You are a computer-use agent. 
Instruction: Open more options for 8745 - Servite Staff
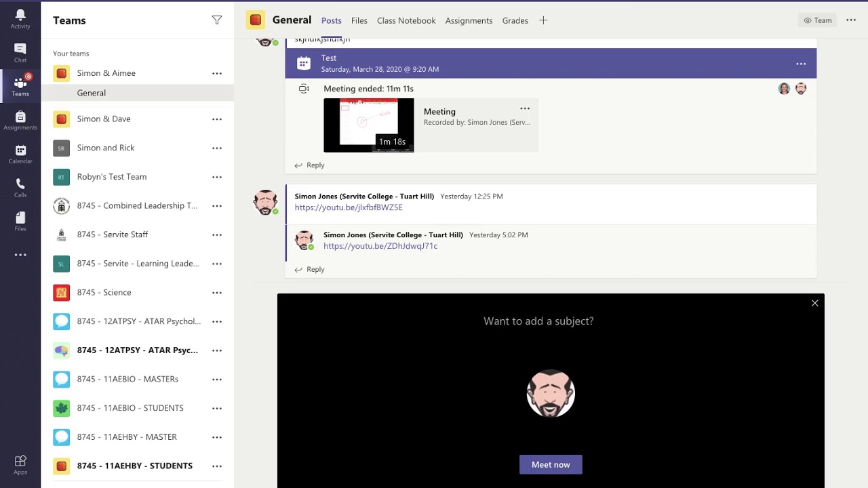click(217, 235)
